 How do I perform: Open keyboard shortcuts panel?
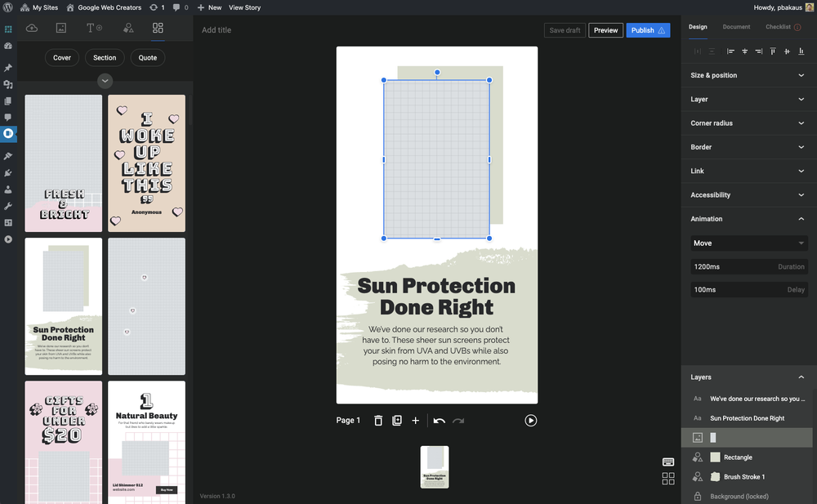[668, 462]
